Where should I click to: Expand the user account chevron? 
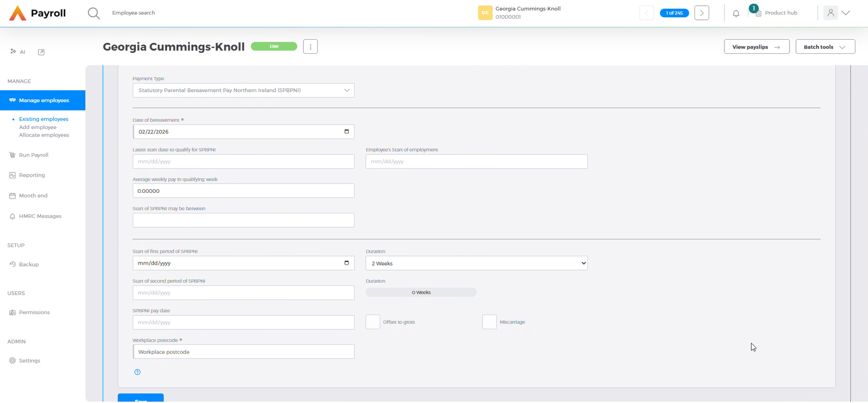click(846, 13)
